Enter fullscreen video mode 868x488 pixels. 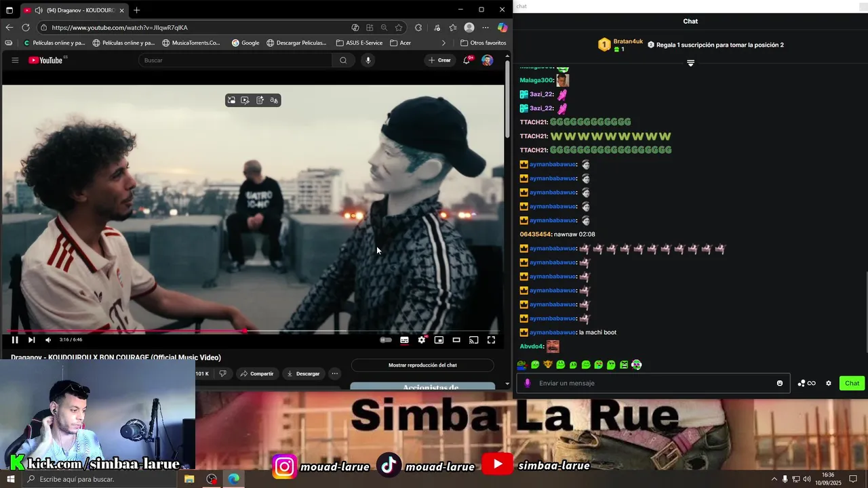[491, 340]
